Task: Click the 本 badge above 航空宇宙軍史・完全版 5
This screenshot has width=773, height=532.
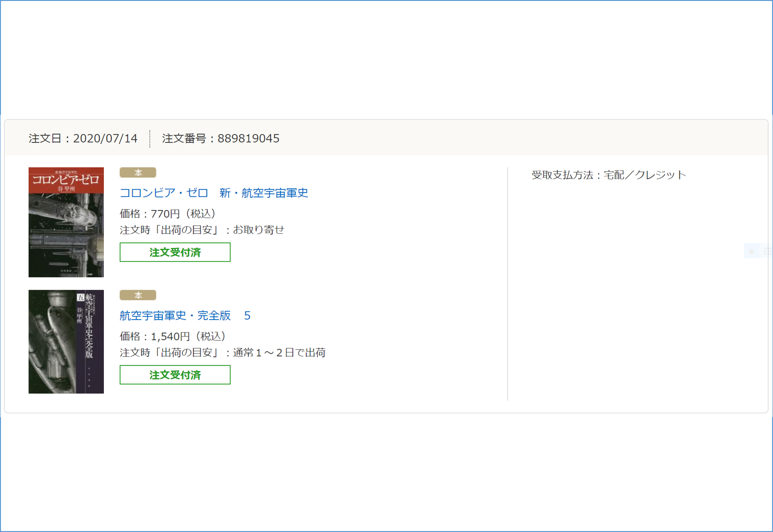Action: [138, 296]
